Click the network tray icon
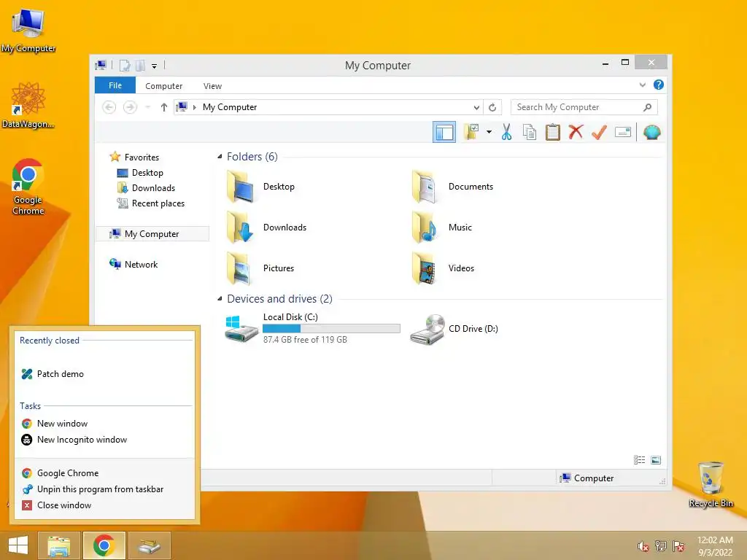Viewport: 747px width, 560px height. pos(660,545)
